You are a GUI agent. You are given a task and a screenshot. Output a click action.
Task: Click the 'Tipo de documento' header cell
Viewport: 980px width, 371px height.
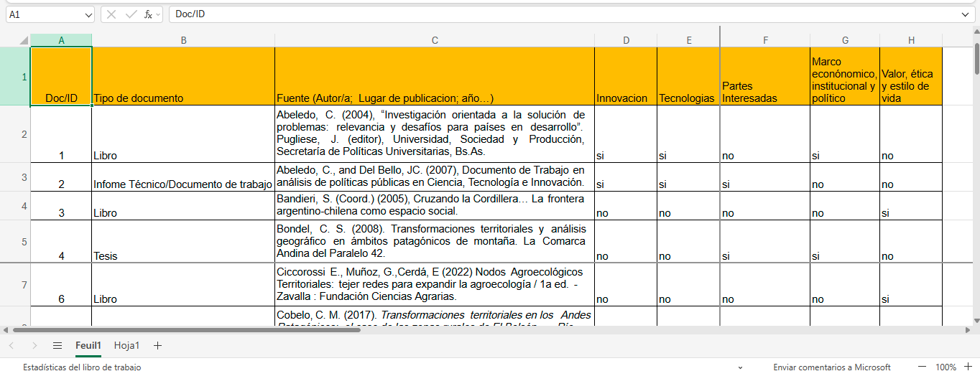click(183, 77)
